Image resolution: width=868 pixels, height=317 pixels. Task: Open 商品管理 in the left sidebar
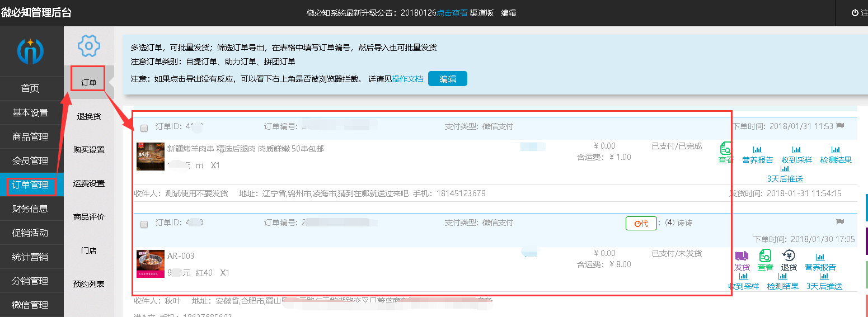click(30, 136)
